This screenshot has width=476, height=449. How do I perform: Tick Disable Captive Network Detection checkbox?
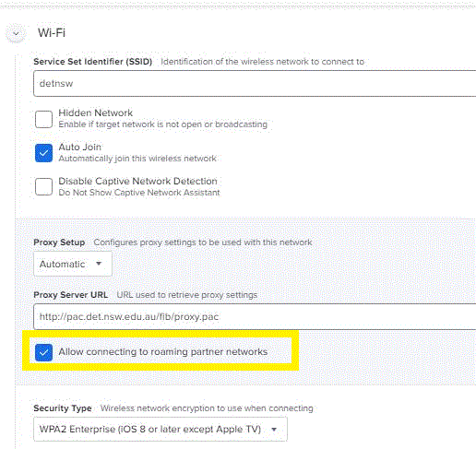[43, 186]
